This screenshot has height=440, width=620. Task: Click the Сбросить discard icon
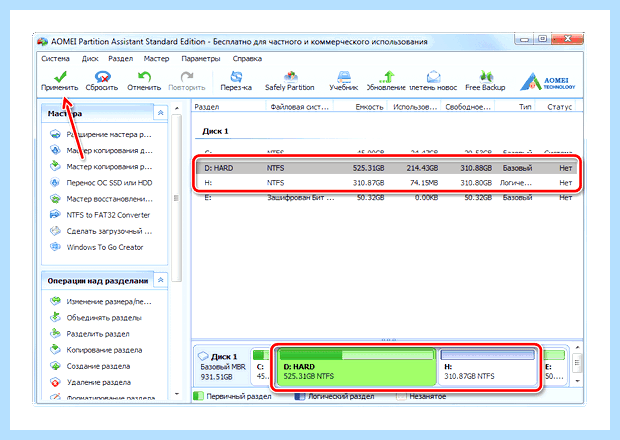coord(102,81)
